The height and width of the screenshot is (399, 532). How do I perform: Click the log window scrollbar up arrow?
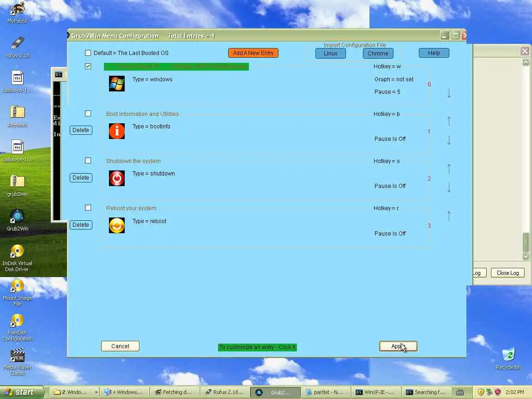coord(526,62)
